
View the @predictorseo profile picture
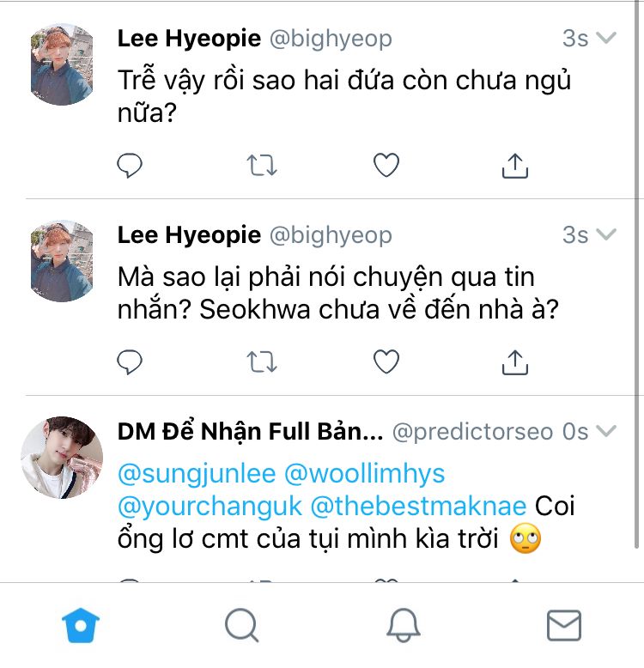pyautogui.click(x=61, y=458)
